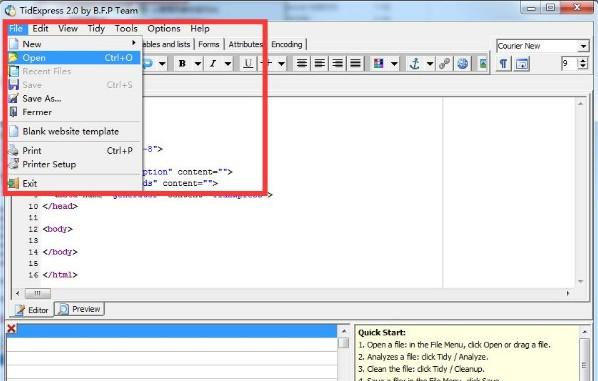This screenshot has width=598, height=381.
Task: Insert anchor using the anchor icon
Action: (x=414, y=63)
